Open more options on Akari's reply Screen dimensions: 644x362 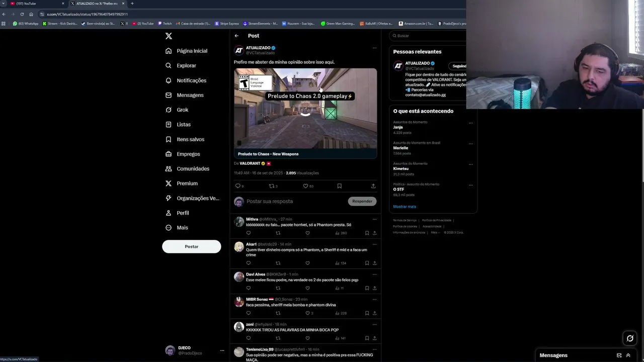(374, 244)
